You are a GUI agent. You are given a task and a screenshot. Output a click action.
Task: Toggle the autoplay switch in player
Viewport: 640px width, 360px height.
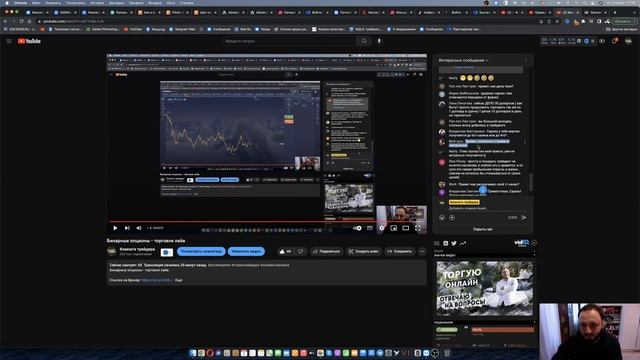(357, 228)
